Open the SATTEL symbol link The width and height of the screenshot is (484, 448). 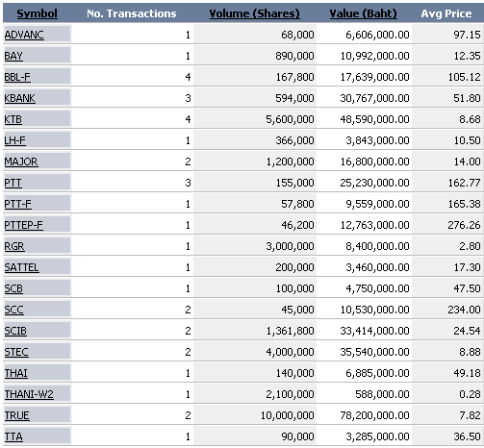pos(21,267)
